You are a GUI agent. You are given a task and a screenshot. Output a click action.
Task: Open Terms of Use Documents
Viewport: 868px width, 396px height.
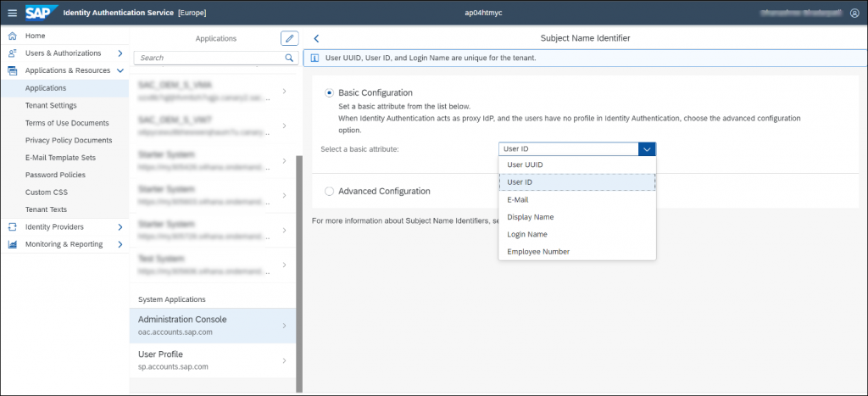(64, 123)
